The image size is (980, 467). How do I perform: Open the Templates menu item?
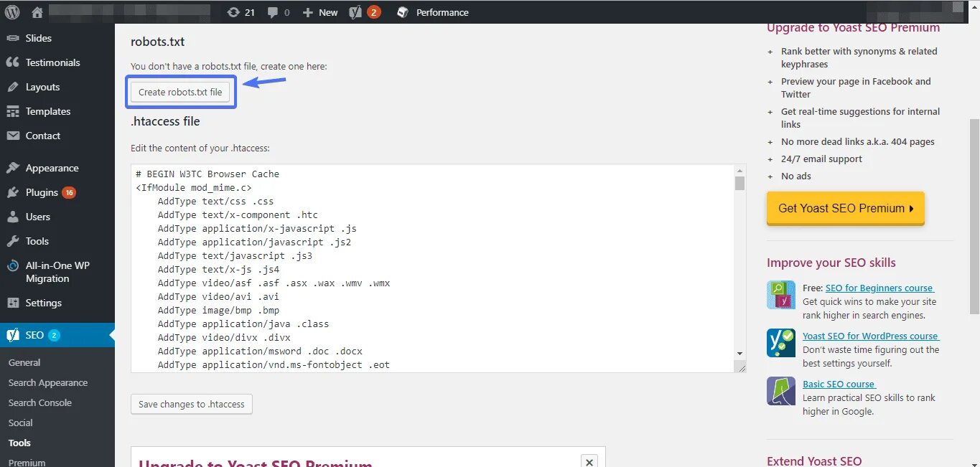[x=48, y=111]
